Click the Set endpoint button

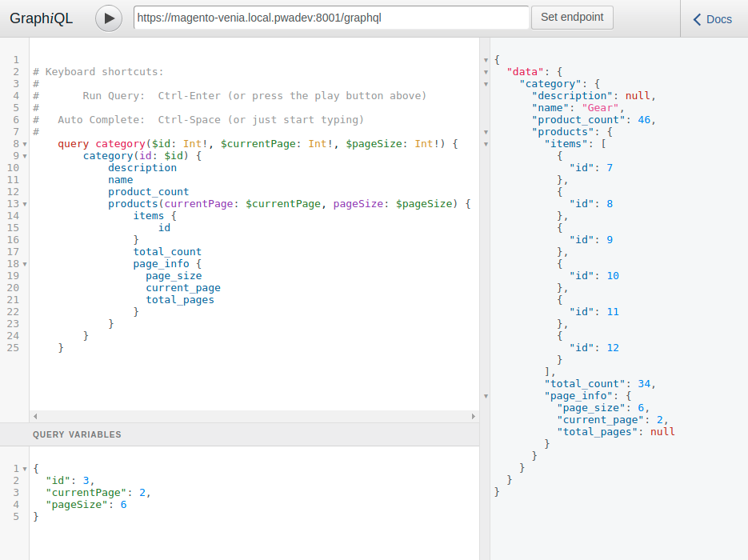point(572,17)
